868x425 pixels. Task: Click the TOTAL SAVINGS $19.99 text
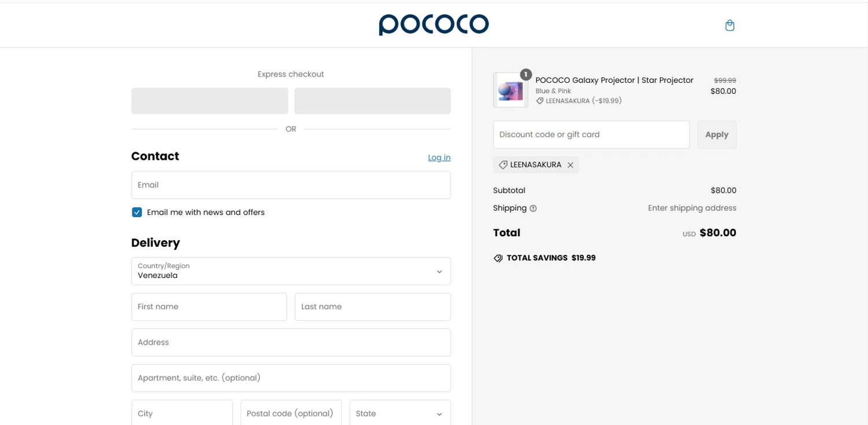[551, 258]
